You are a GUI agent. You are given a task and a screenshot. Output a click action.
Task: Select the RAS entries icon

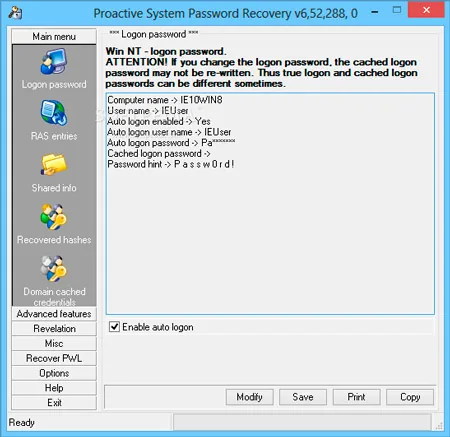click(54, 113)
